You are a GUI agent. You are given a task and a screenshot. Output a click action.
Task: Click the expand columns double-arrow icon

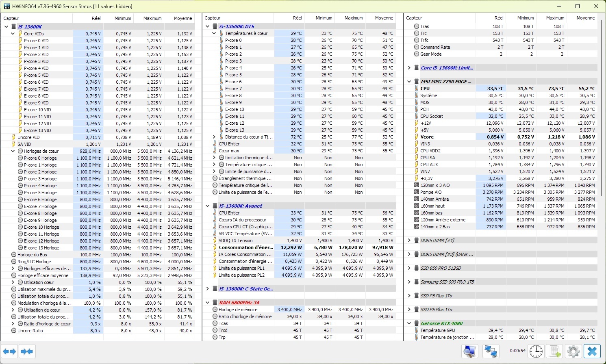tap(9, 351)
